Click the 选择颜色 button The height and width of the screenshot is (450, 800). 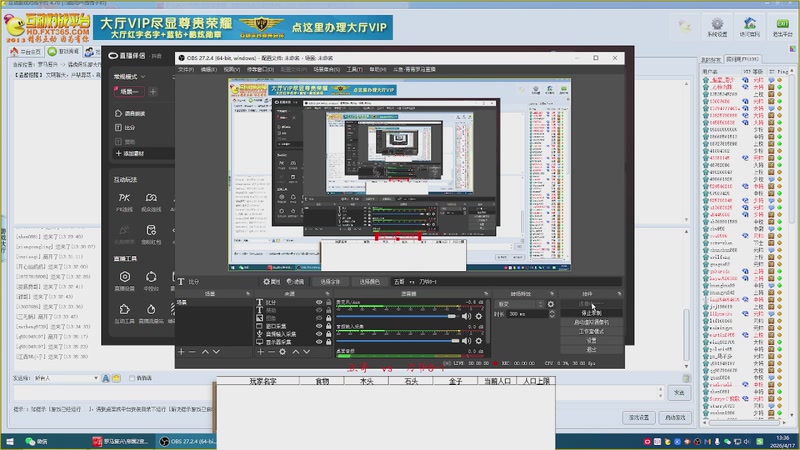pyautogui.click(x=369, y=282)
